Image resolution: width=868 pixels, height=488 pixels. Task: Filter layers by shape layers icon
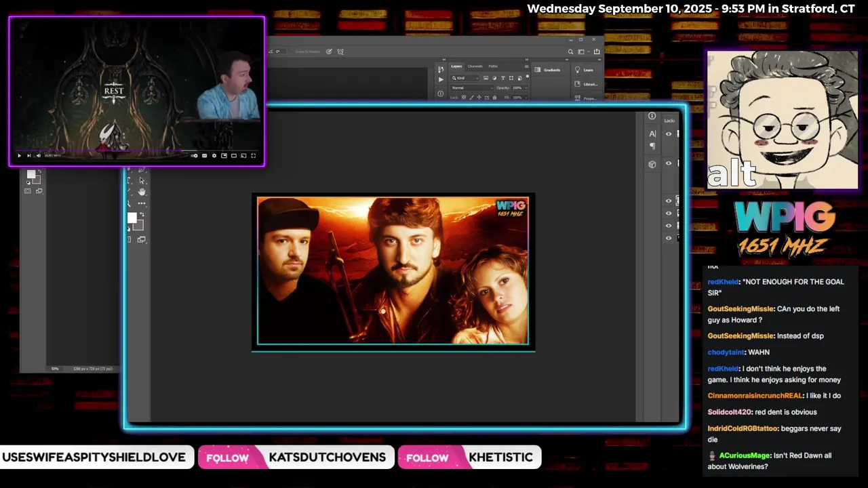pos(511,78)
